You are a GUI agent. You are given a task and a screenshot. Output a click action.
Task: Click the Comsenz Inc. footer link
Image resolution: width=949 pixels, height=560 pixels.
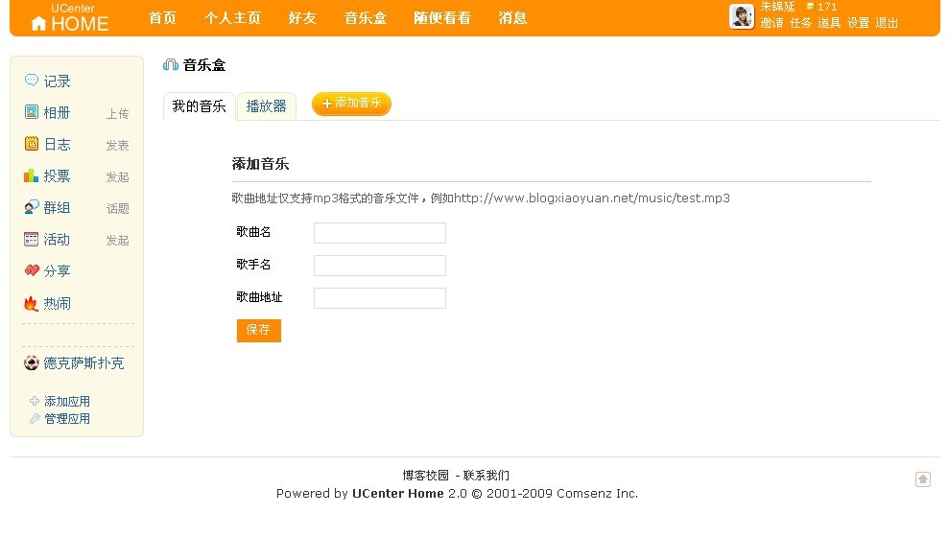(x=597, y=494)
